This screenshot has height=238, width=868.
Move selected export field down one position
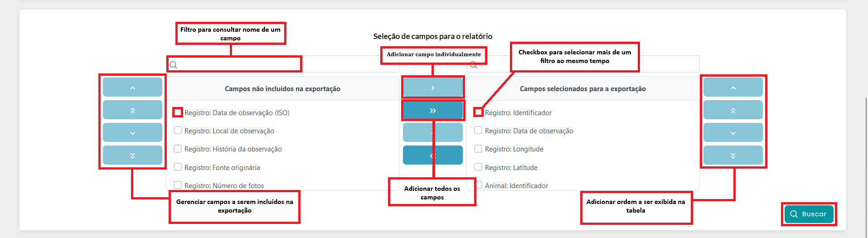click(x=733, y=133)
